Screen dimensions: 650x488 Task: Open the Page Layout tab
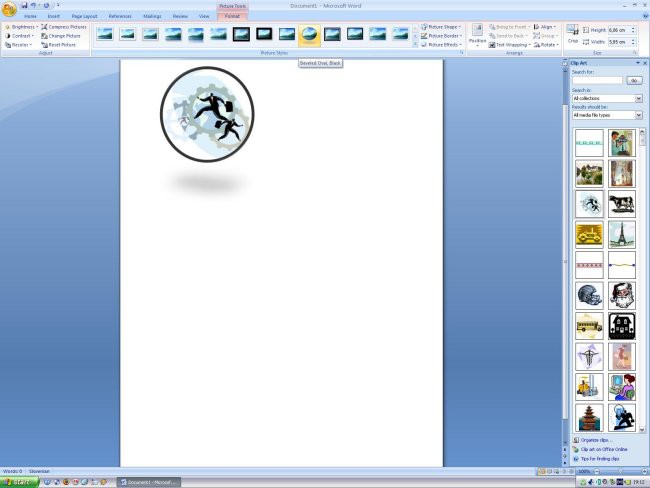pos(84,16)
